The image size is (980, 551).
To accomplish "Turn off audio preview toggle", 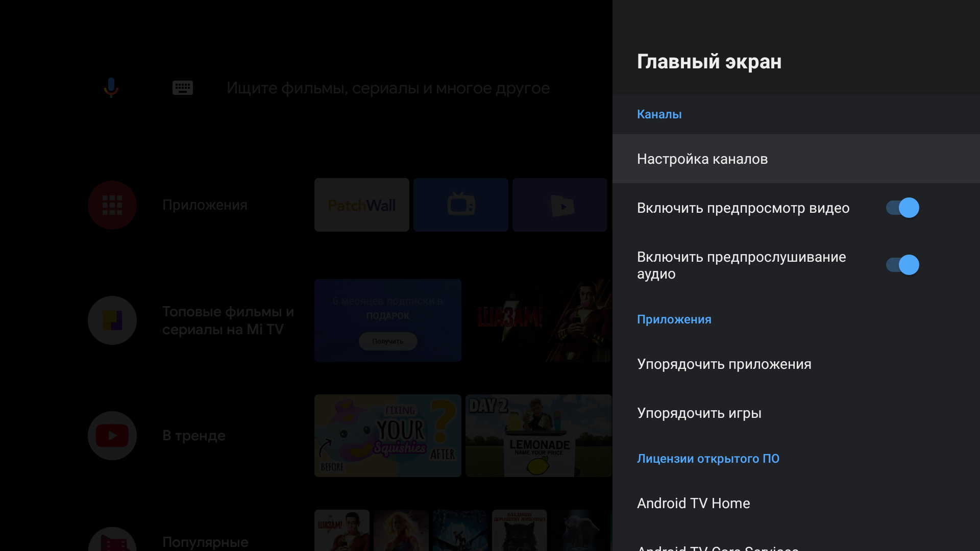I will pyautogui.click(x=902, y=265).
